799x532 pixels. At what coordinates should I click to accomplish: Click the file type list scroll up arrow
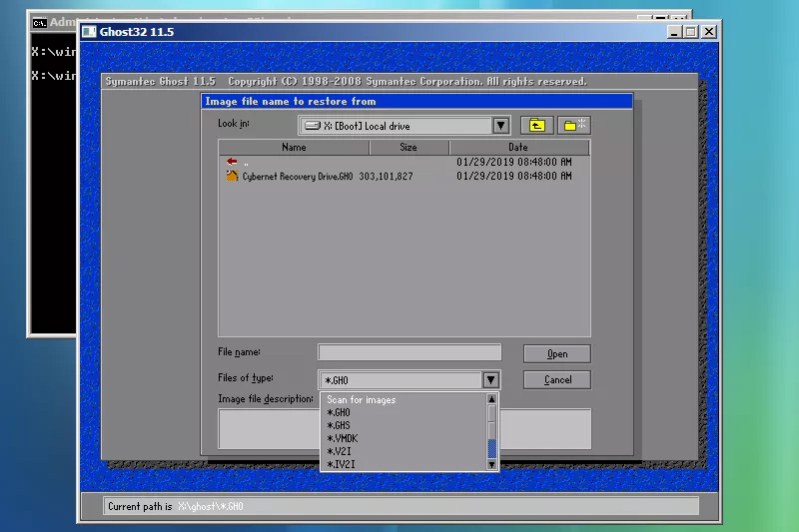tap(491, 399)
